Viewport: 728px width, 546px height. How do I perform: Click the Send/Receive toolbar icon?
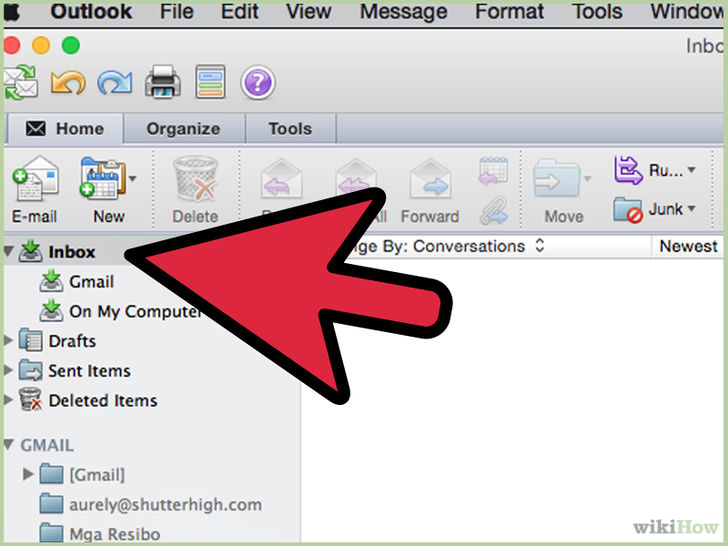(x=20, y=83)
